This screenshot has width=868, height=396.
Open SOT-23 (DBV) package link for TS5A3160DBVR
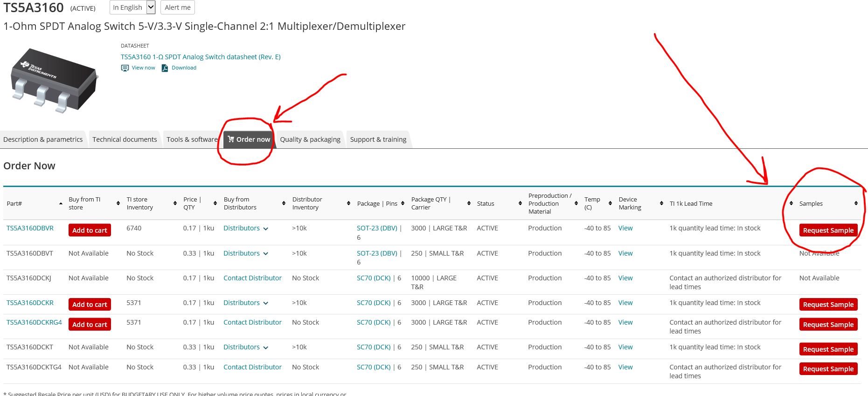377,228
